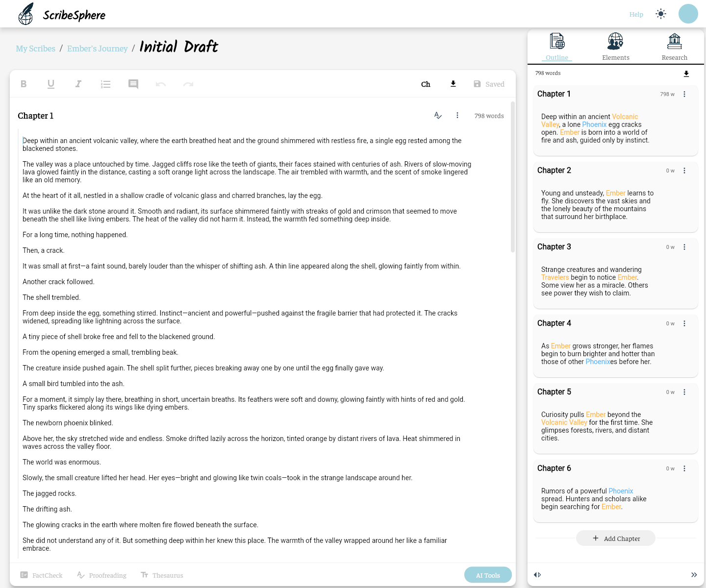706x588 pixels.
Task: Open the user avatar profile
Action: click(x=688, y=14)
